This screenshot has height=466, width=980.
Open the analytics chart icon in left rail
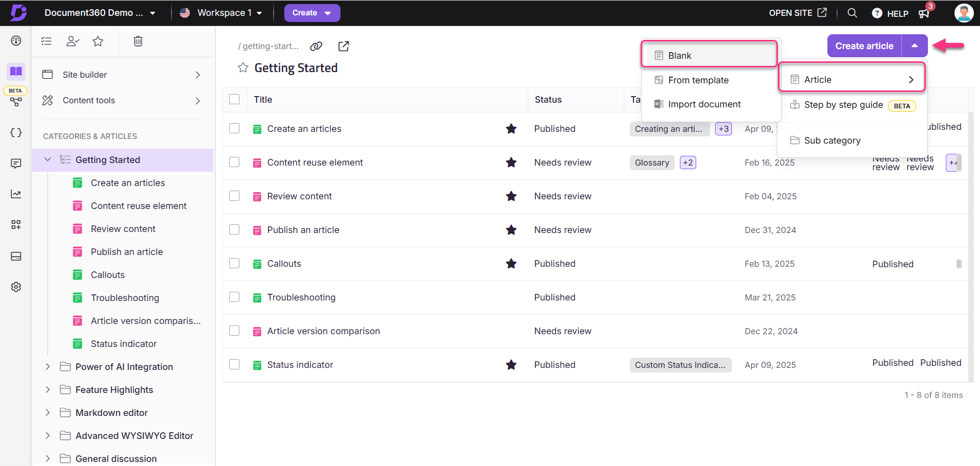coord(16,194)
